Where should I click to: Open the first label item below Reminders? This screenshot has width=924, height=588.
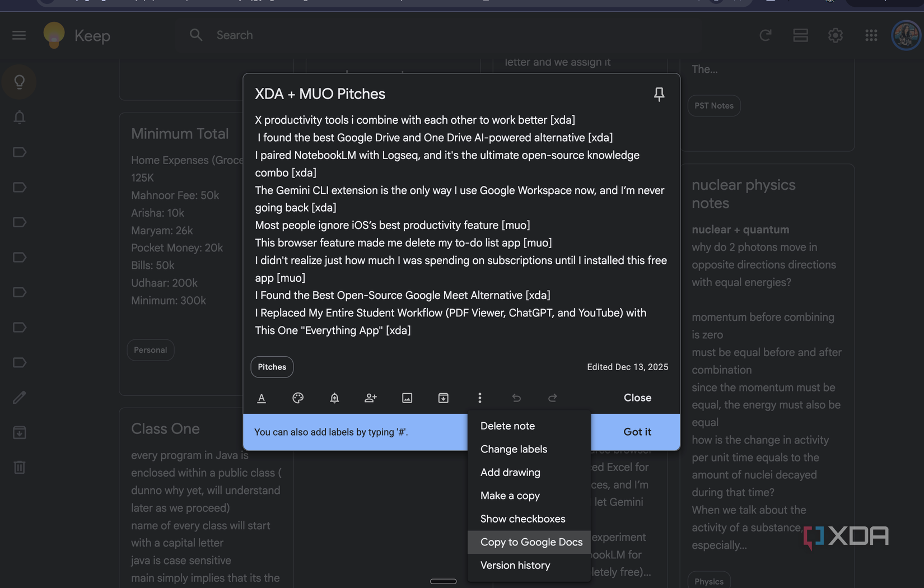click(x=20, y=152)
